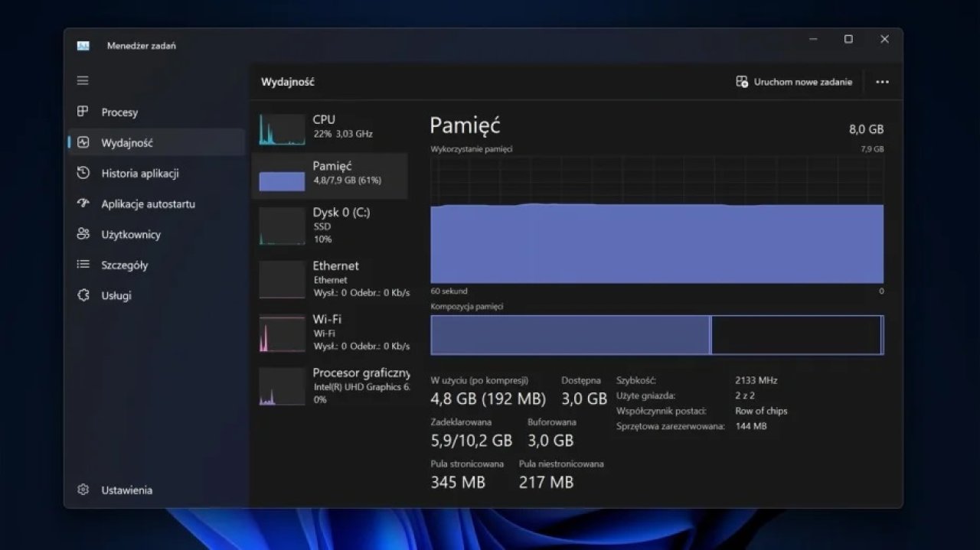Click the Szczegóły list icon
980x550 pixels.
(83, 265)
